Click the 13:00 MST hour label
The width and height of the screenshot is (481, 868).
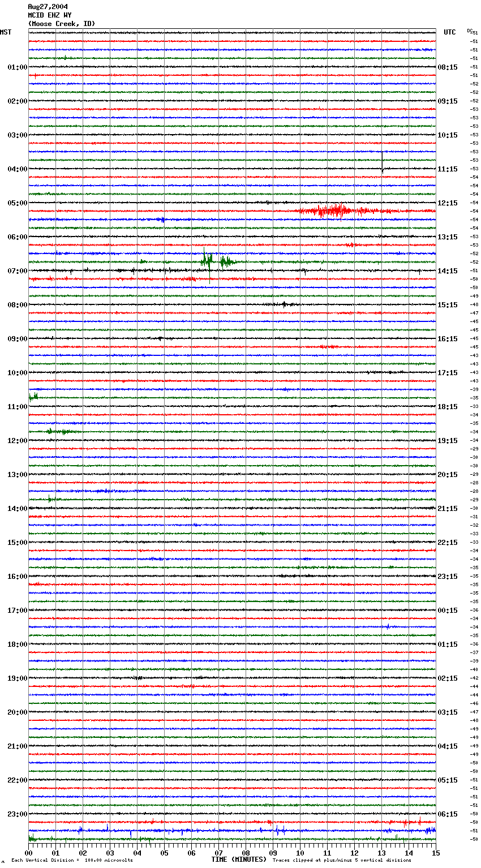coord(18,475)
